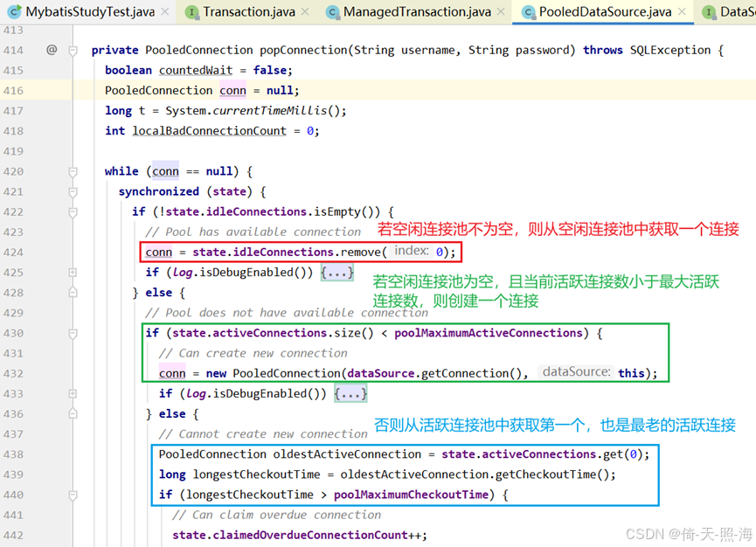Click line number 416 in the gutter
Image resolution: width=756 pixels, height=547 pixels.
point(13,91)
